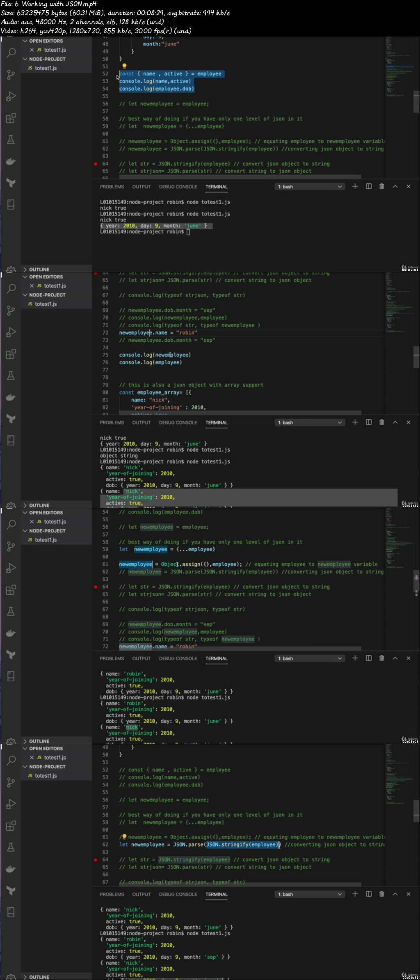
Task: Open Docker view in the 00:06:46 frame
Action: click(x=11, y=869)
